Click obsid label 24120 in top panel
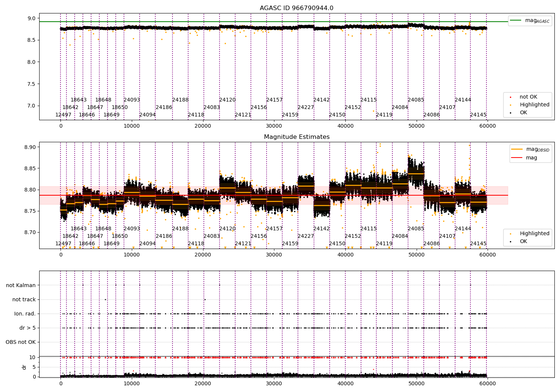The width and height of the screenshot is (560, 392). (227, 100)
